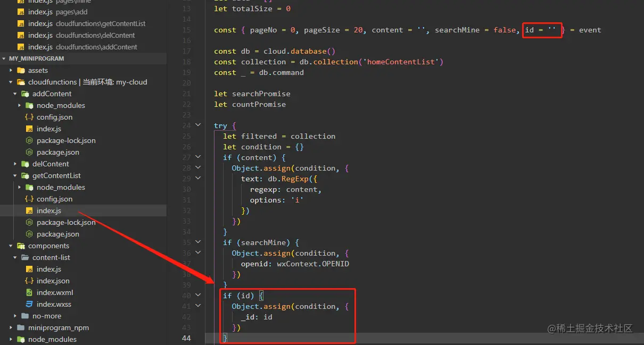Click the cloudfunctions folder icon
The height and width of the screenshot is (345, 644).
coord(21,82)
